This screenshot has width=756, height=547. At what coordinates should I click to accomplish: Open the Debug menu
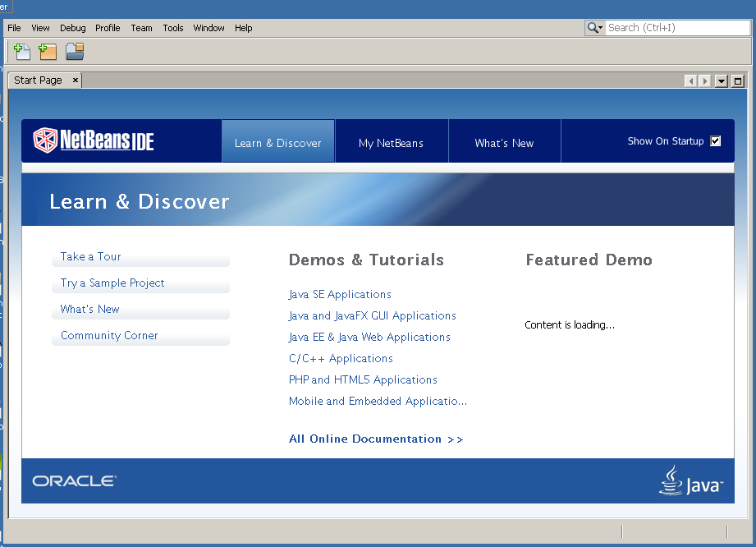coord(73,28)
